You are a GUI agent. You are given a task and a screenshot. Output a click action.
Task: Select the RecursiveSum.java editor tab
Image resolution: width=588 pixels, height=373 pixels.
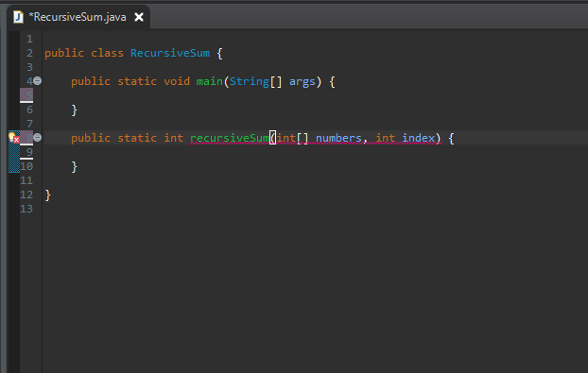click(x=78, y=17)
